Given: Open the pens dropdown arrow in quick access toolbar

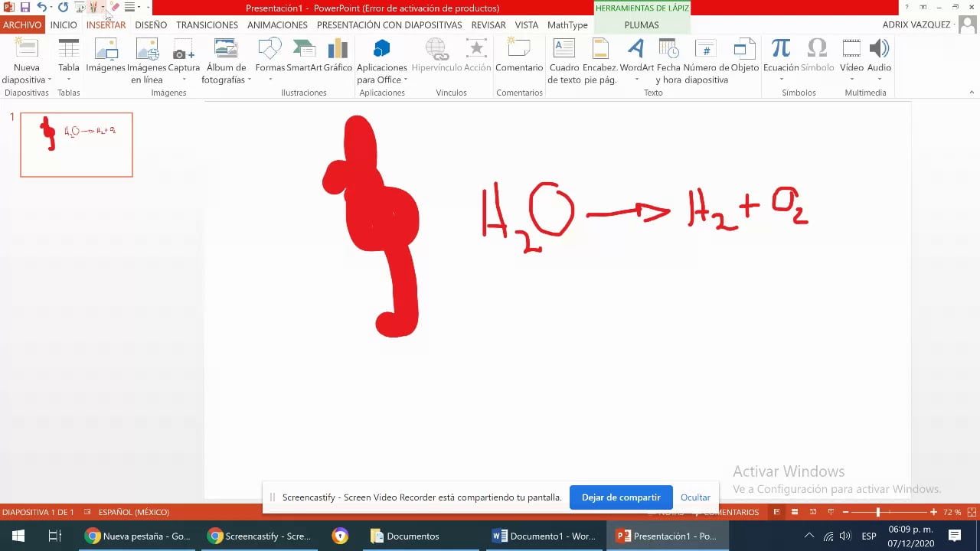Looking at the screenshot, I should tap(103, 8).
